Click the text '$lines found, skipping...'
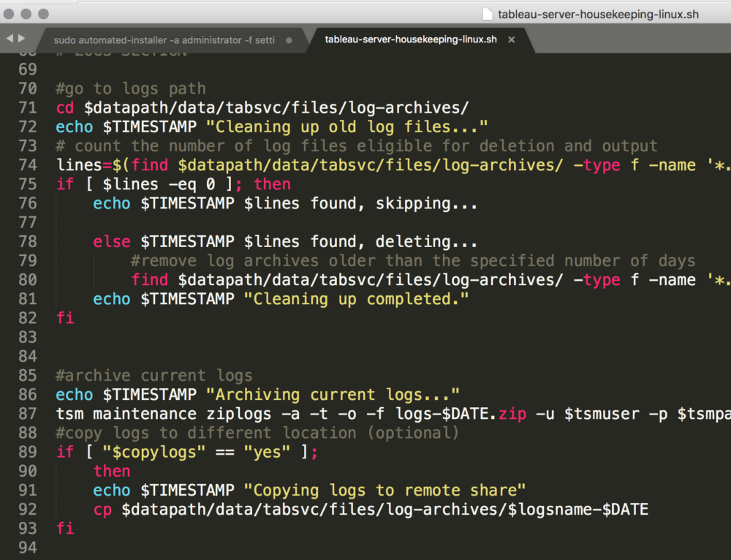The height and width of the screenshot is (560, 731). click(x=361, y=203)
